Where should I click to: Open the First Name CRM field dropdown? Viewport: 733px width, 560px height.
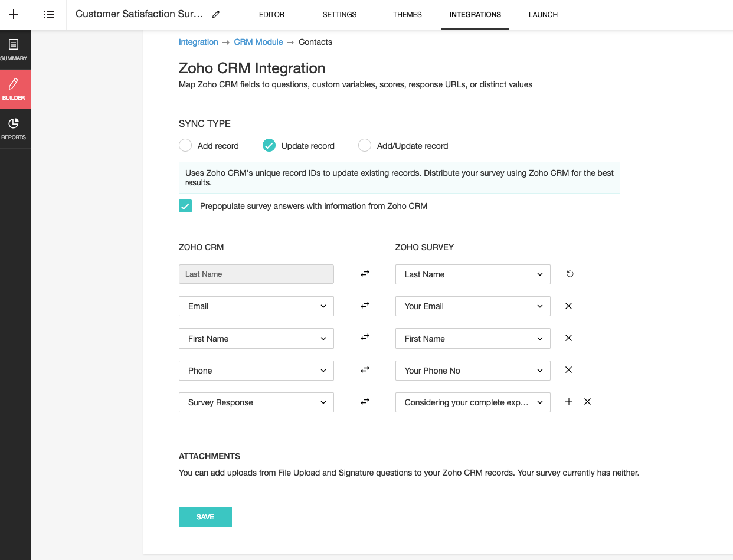pos(256,339)
